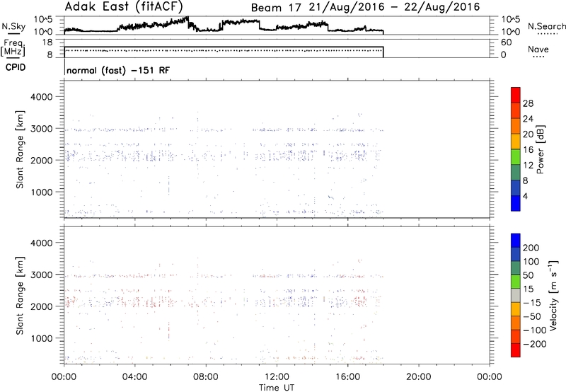Click the 'N.Search' legend label

tap(546, 26)
